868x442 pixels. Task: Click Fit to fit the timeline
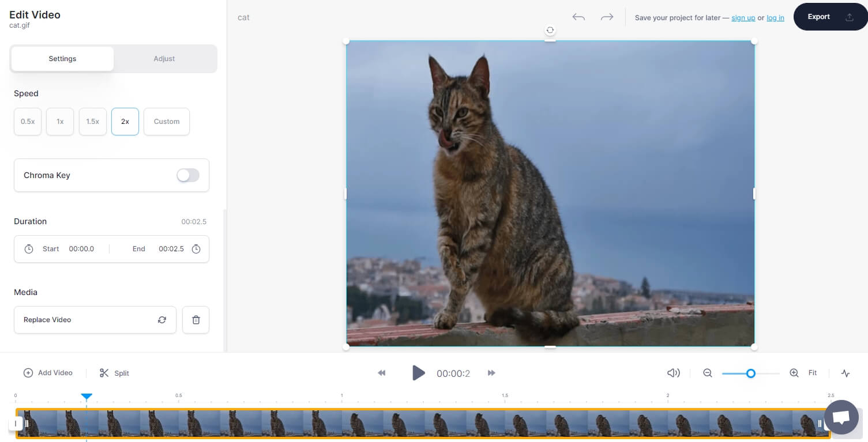(x=813, y=373)
